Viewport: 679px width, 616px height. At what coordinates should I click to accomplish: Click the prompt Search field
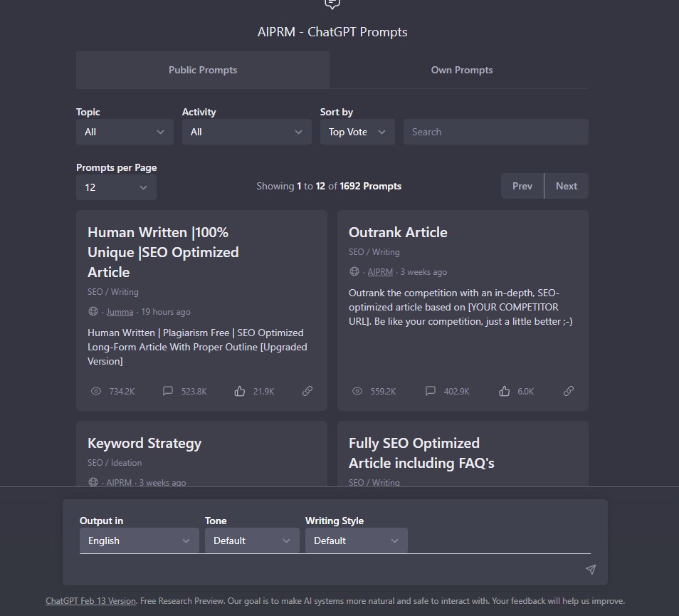click(496, 132)
